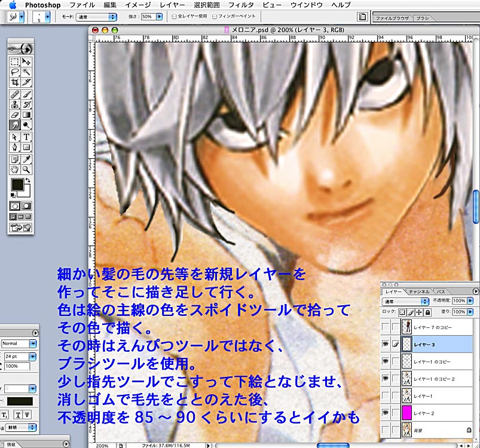Select the Clone Stamp tool

[15, 105]
